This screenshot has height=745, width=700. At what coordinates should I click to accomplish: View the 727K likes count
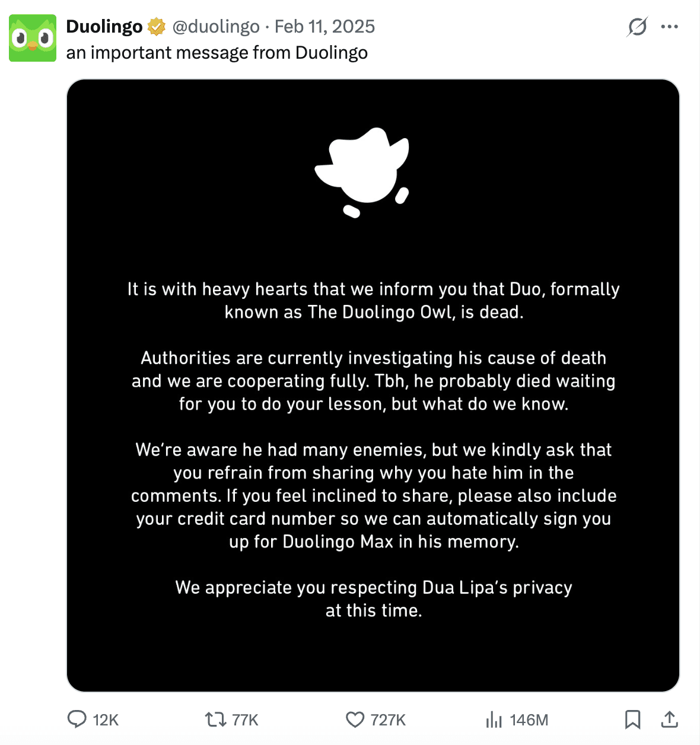(x=388, y=719)
